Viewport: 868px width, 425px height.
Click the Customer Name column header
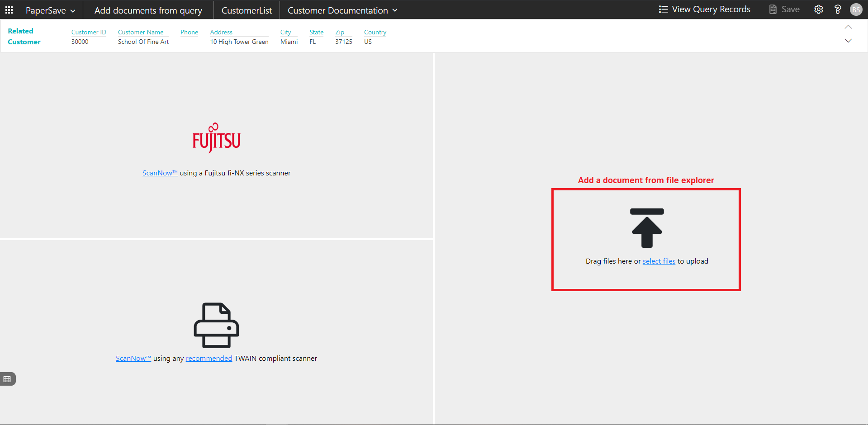point(141,32)
